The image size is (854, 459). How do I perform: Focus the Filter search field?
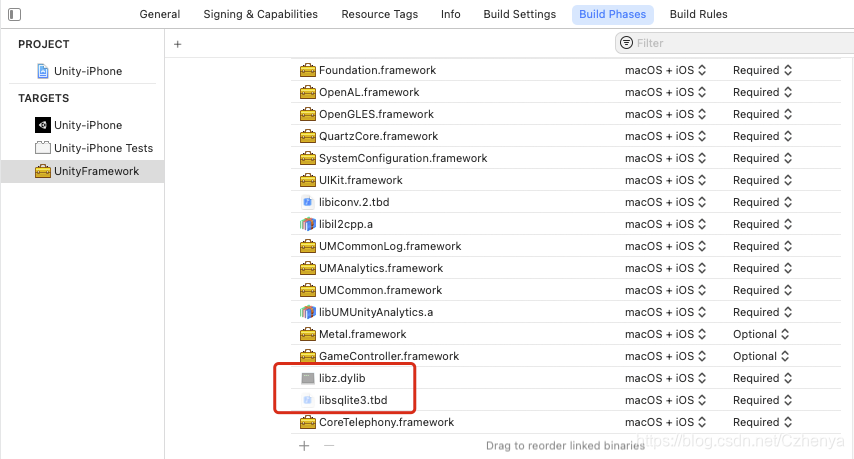(x=735, y=43)
